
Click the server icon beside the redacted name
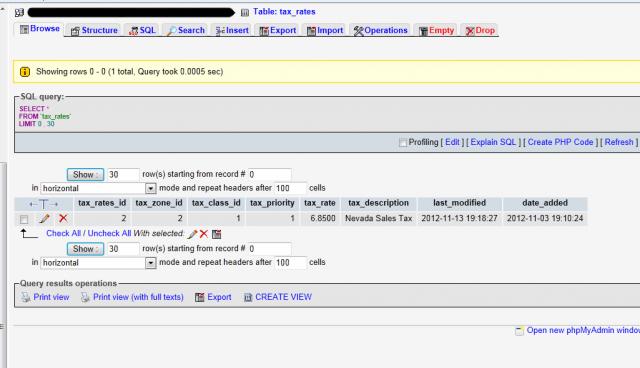click(19, 13)
